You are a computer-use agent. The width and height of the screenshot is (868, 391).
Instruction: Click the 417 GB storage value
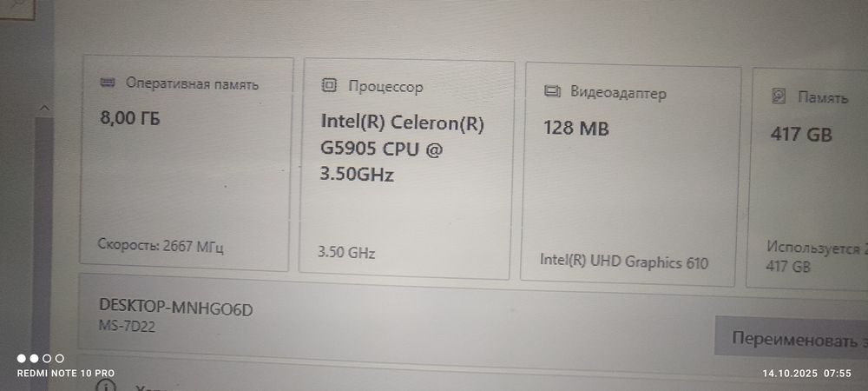pyautogui.click(x=801, y=135)
